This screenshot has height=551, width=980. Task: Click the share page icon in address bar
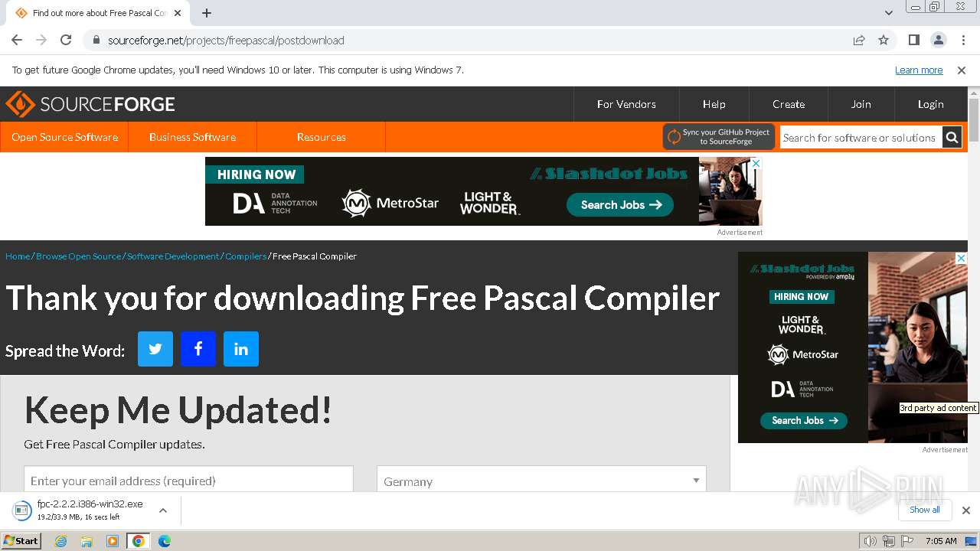tap(859, 40)
